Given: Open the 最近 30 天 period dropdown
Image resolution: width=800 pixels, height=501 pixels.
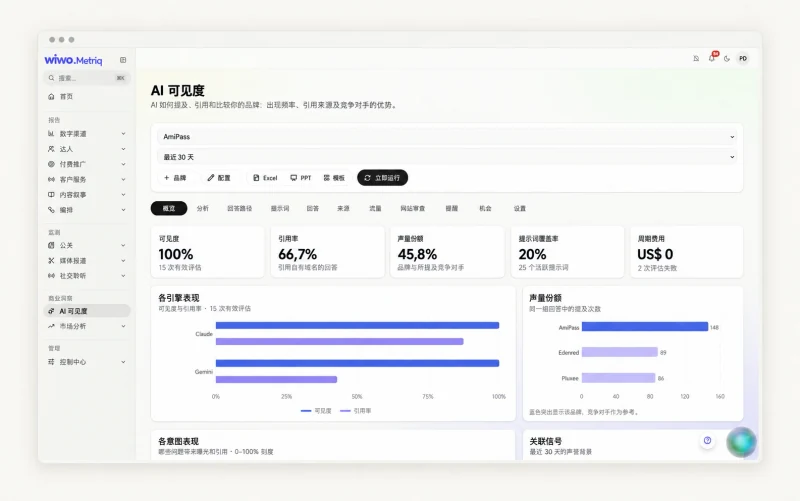Looking at the screenshot, I should click(447, 157).
